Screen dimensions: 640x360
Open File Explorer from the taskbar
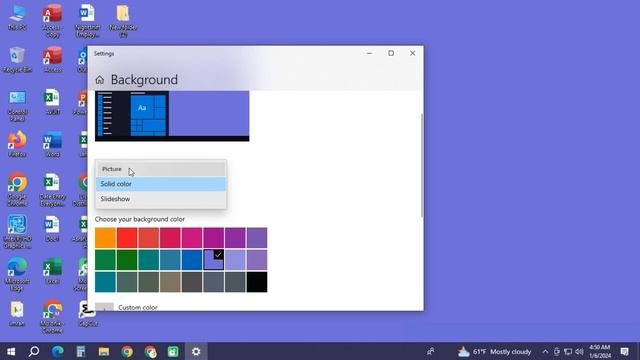coord(104,351)
